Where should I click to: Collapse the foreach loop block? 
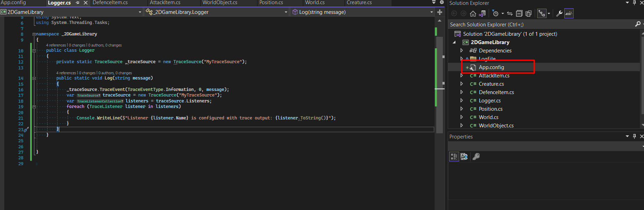pos(34,107)
